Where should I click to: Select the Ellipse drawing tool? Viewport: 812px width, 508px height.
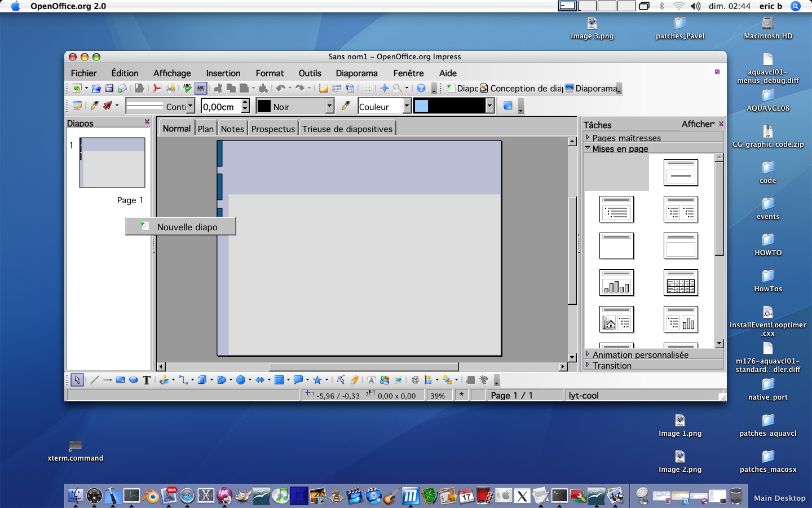[134, 380]
